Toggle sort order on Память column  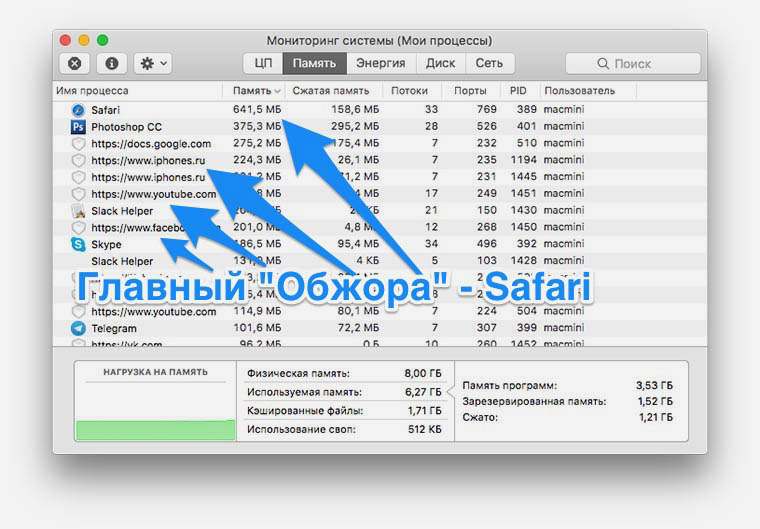[253, 91]
